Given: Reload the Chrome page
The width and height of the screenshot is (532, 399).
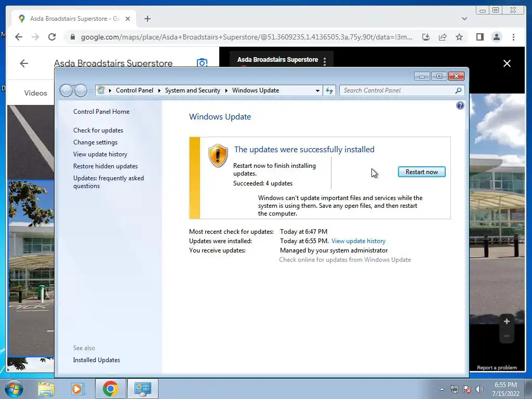Looking at the screenshot, I should pos(52,37).
